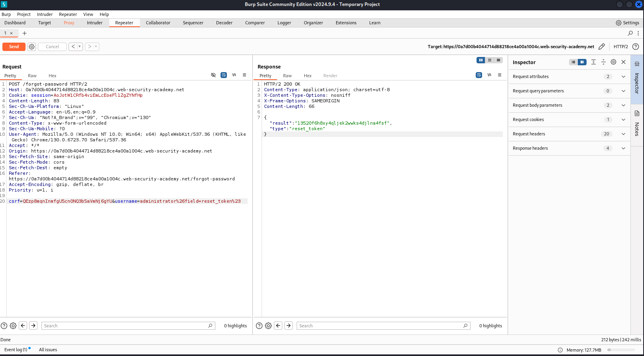Open request search help icon
Screen dimensions: 644x356
(x=4, y=326)
